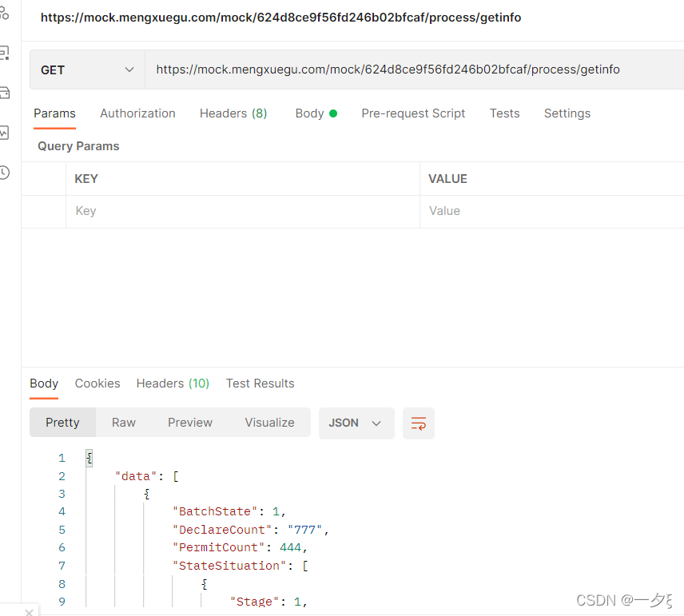The width and height of the screenshot is (684, 616).
Task: Switch to request Authorization tab
Action: pyautogui.click(x=137, y=113)
